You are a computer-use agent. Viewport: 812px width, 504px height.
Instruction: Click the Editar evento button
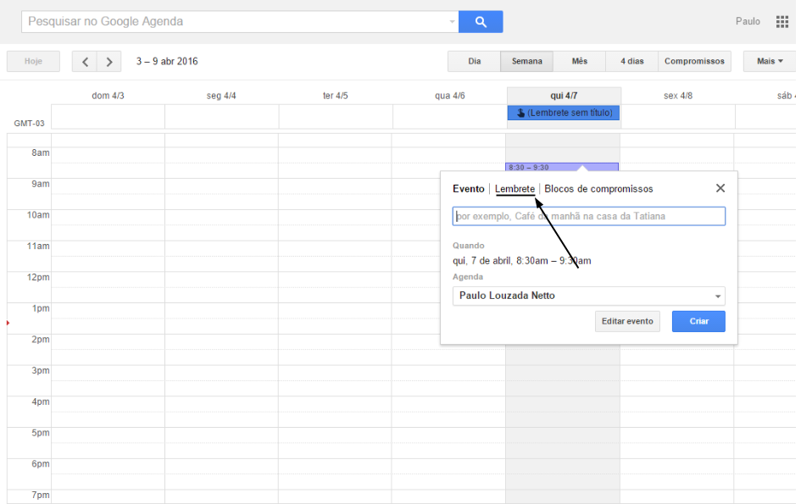(x=627, y=321)
